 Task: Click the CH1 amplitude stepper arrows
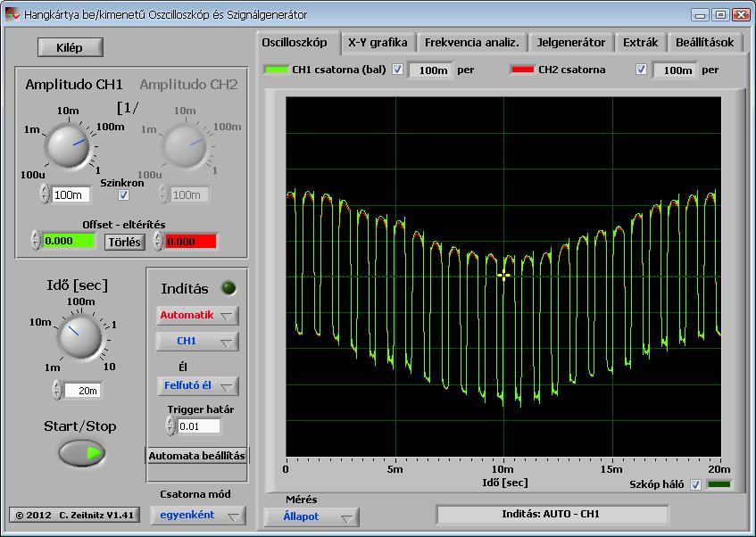45,194
